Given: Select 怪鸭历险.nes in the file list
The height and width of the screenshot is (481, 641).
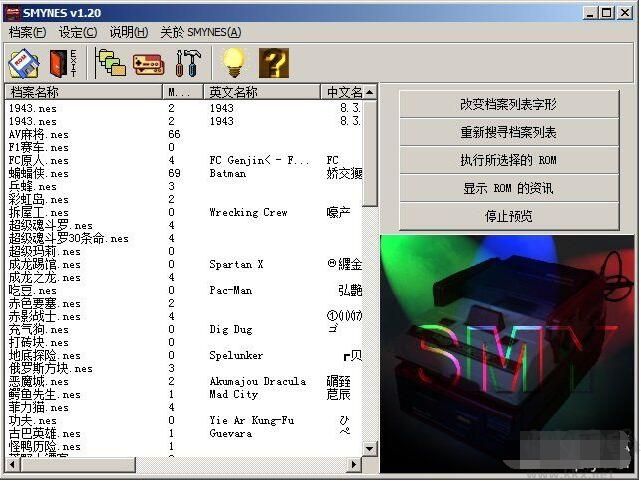Looking at the screenshot, I should pos(45,447).
